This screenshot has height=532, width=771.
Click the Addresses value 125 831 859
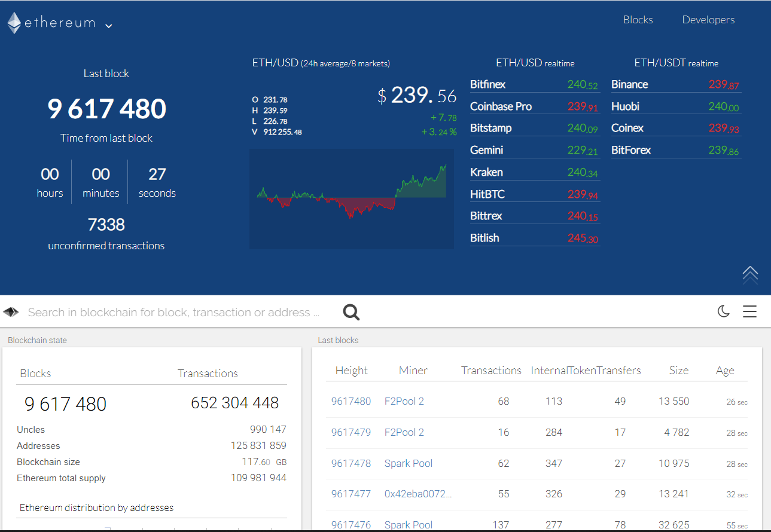(x=258, y=446)
